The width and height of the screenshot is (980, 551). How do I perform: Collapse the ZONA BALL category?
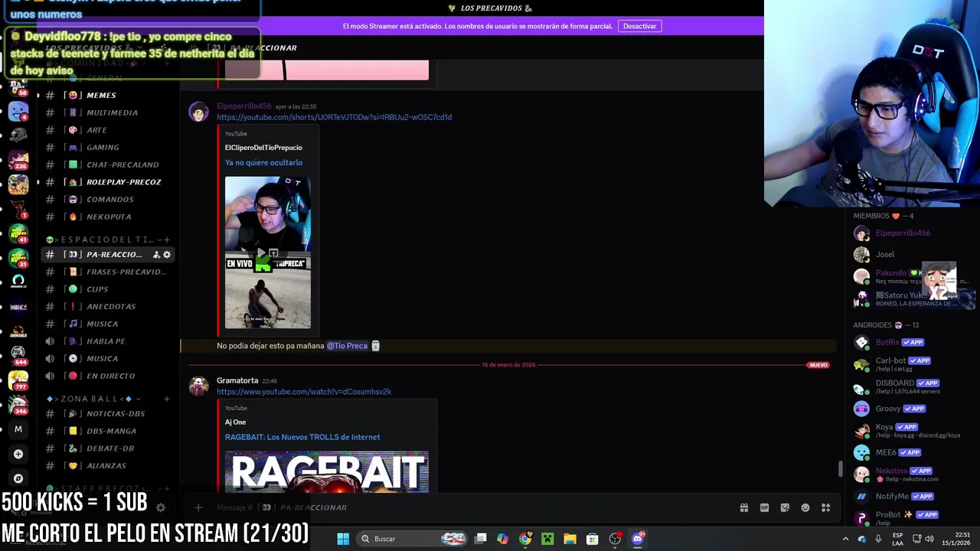(92, 399)
